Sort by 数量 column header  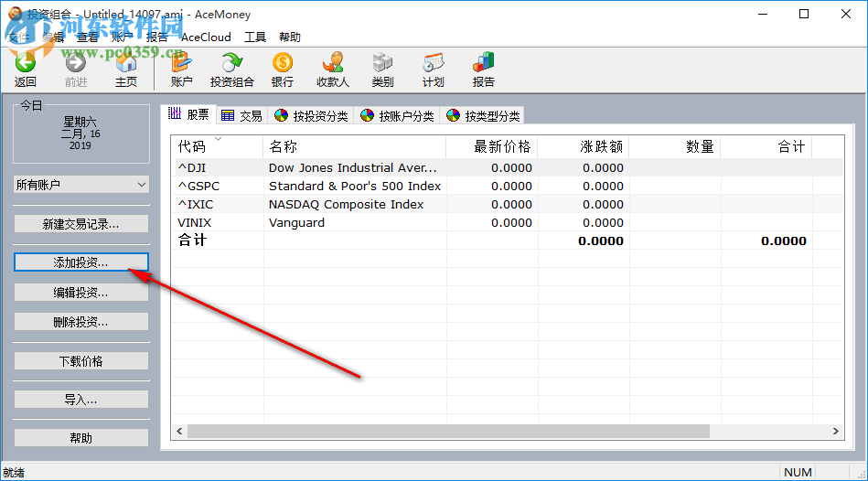tap(675, 146)
